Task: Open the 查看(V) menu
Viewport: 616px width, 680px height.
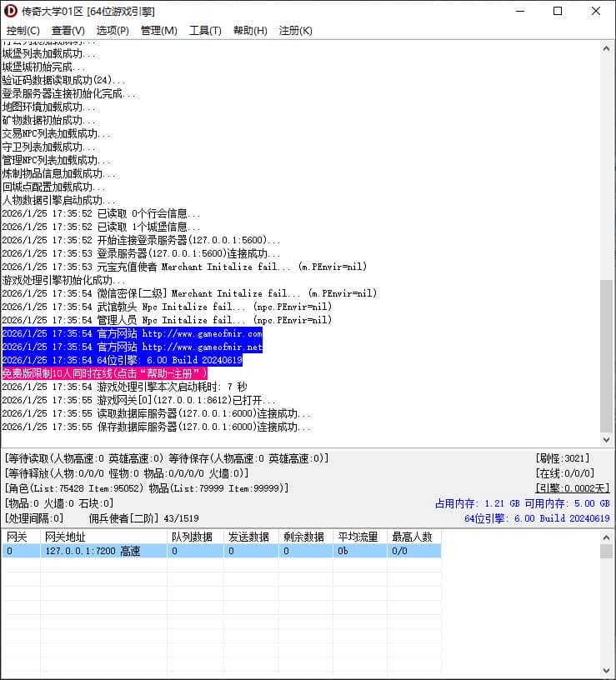Action: tap(68, 31)
